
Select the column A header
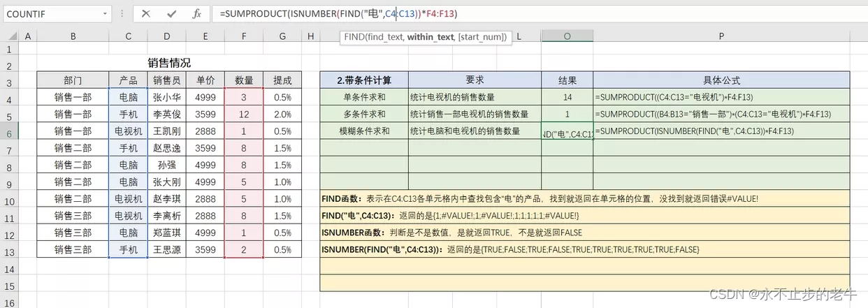coord(28,36)
